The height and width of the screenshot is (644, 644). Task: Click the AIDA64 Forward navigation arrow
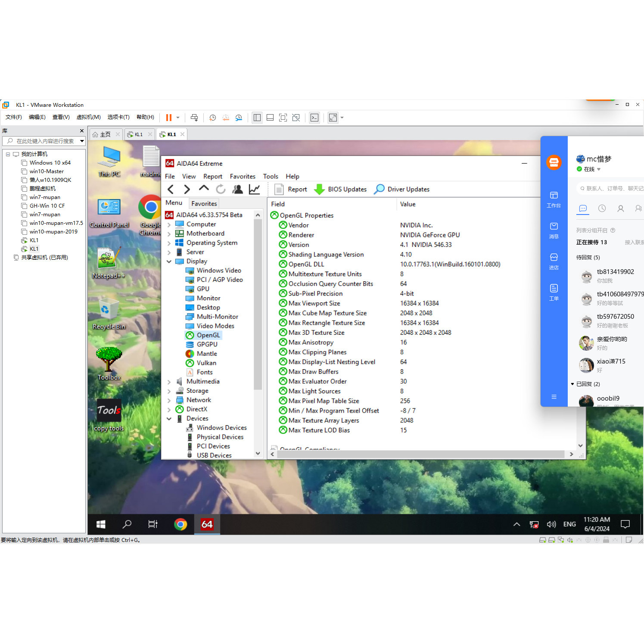(187, 189)
